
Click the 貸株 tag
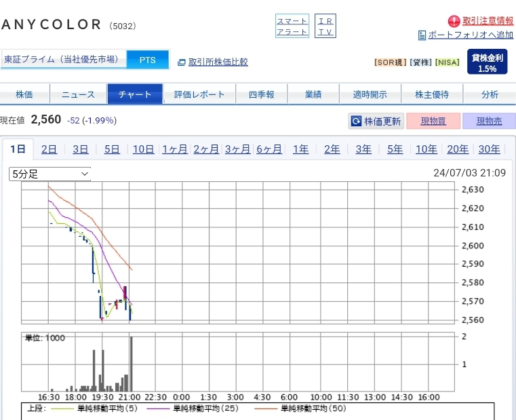click(420, 62)
